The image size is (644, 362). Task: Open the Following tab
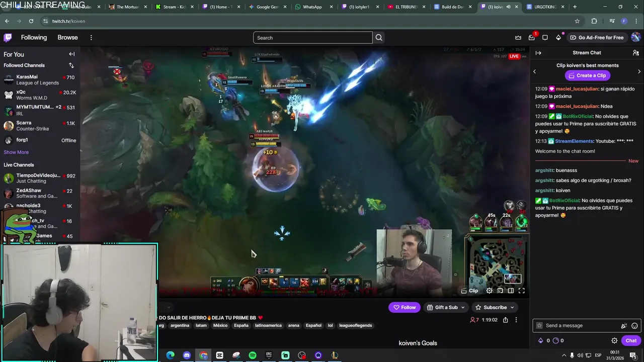[34, 38]
